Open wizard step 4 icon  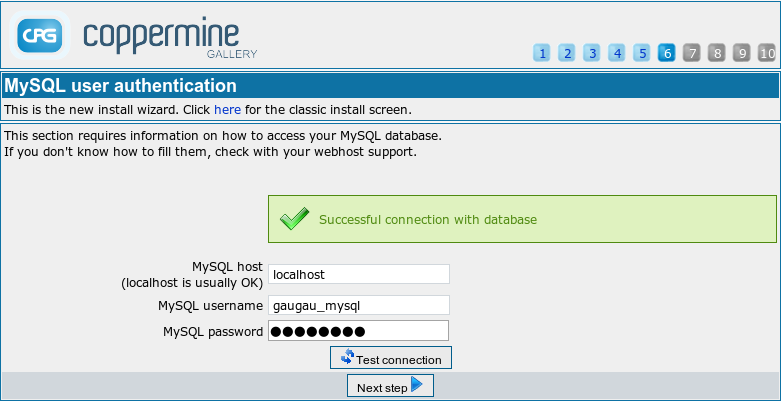tap(617, 53)
